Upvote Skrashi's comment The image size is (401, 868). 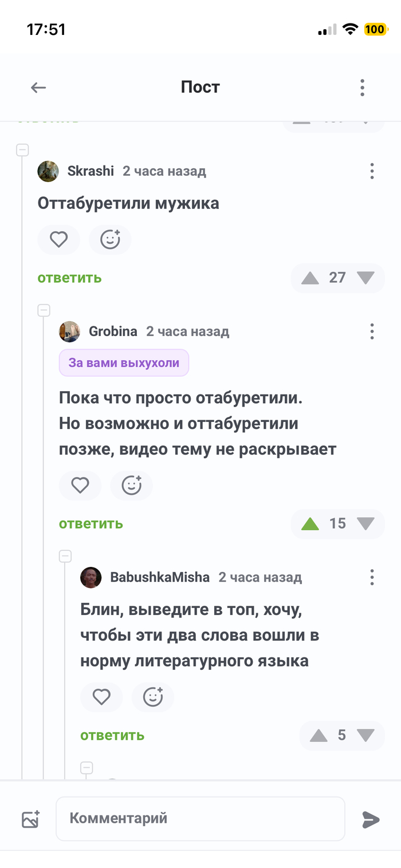click(x=309, y=278)
